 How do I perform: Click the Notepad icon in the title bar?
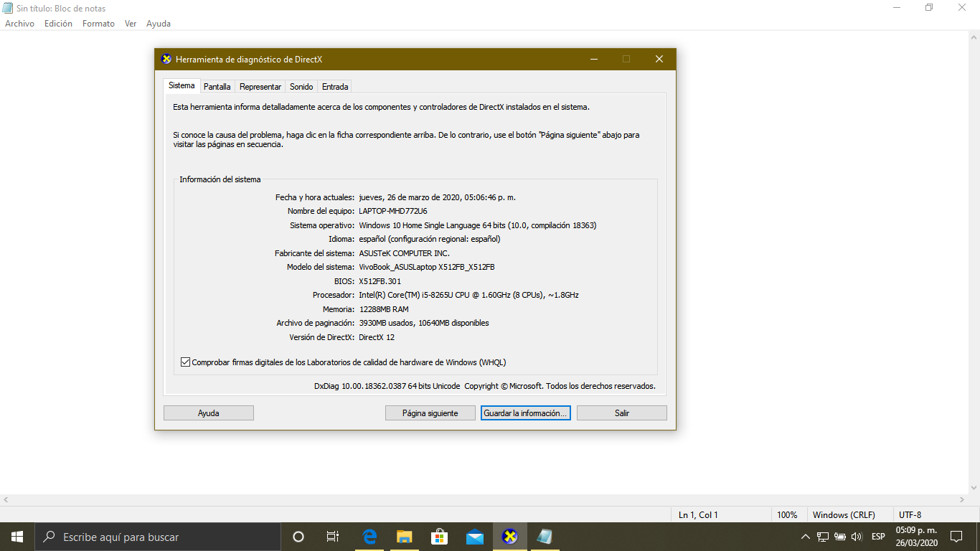pyautogui.click(x=8, y=8)
